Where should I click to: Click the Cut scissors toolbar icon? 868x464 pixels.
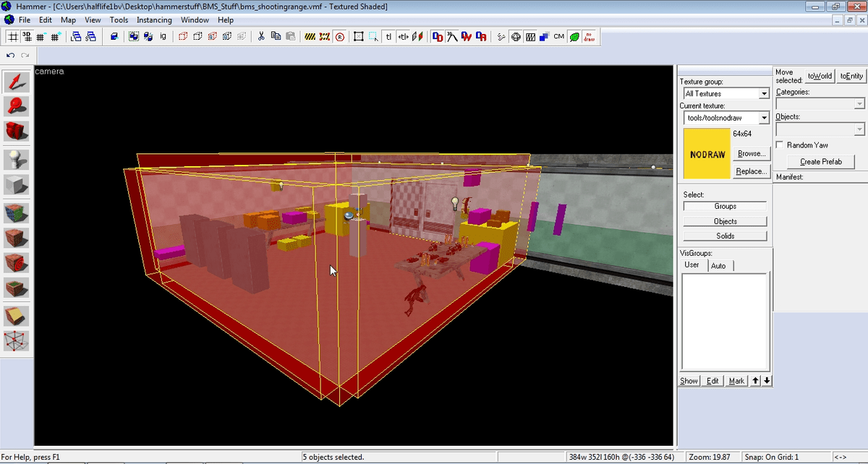point(260,36)
